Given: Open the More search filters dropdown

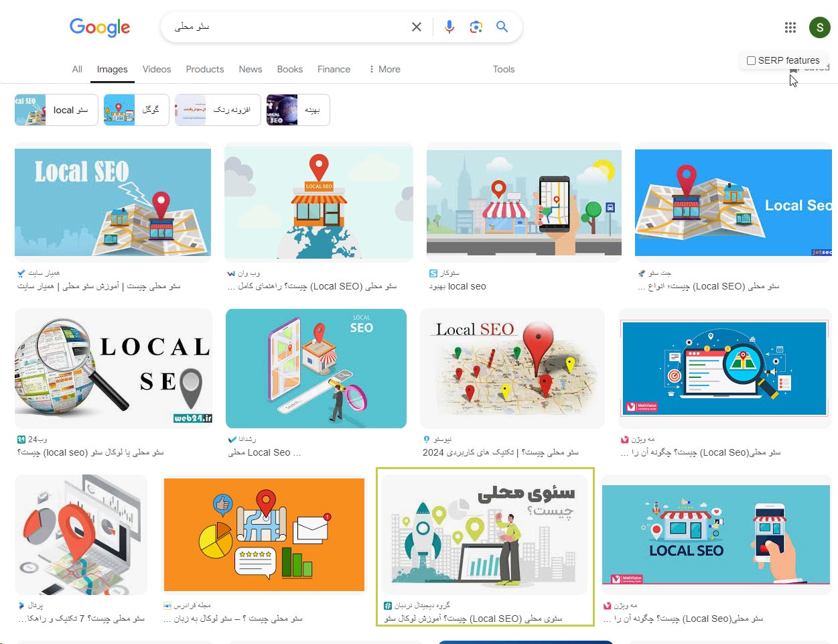Looking at the screenshot, I should pyautogui.click(x=385, y=69).
